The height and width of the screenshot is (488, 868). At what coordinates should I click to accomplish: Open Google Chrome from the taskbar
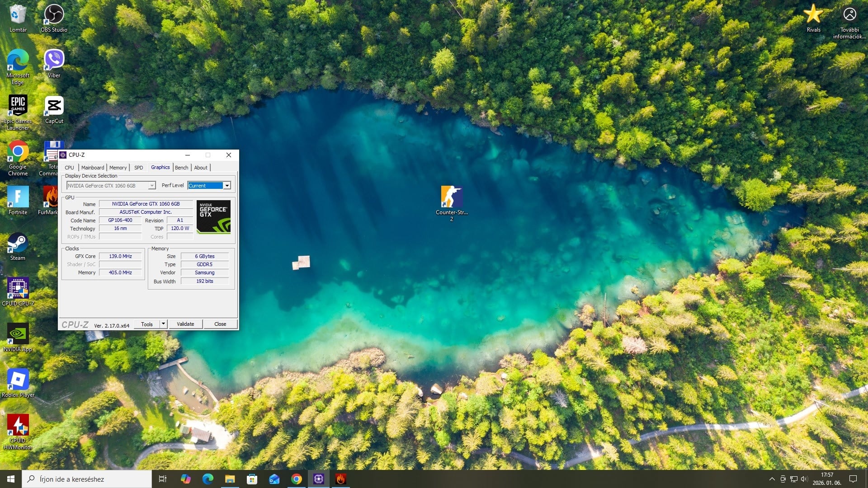click(x=297, y=479)
